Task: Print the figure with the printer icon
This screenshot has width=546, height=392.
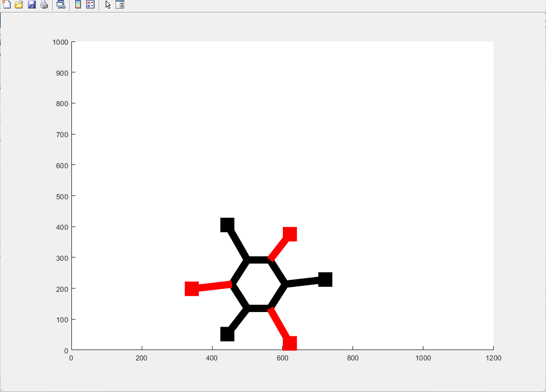Action: (44, 4)
